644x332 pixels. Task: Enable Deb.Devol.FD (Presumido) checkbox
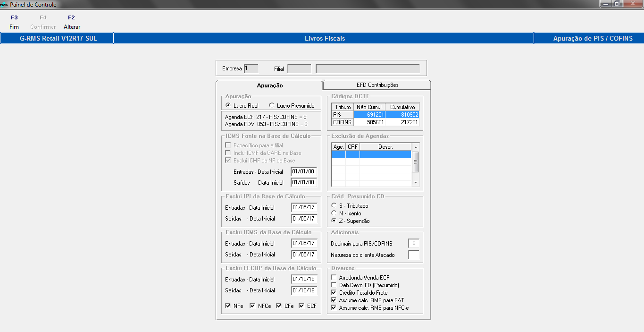[x=334, y=285]
